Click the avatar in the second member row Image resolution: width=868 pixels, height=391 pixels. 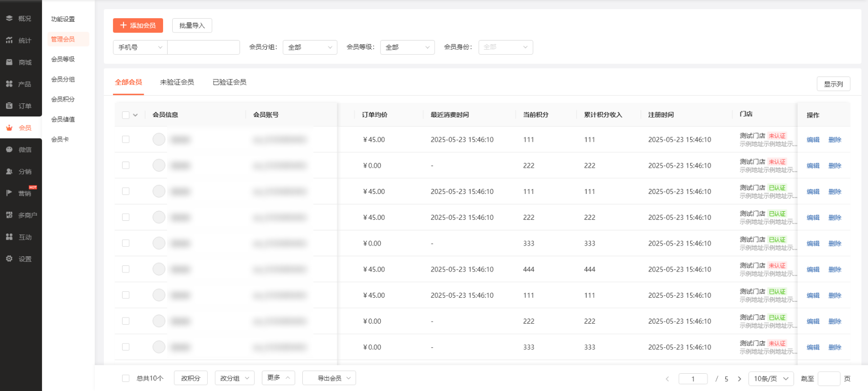159,165
